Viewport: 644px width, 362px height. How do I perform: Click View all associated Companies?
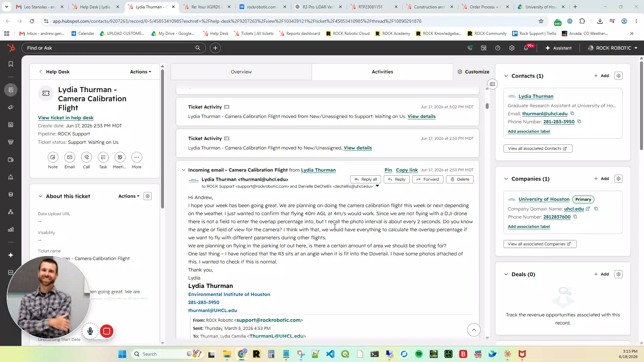[x=540, y=244]
